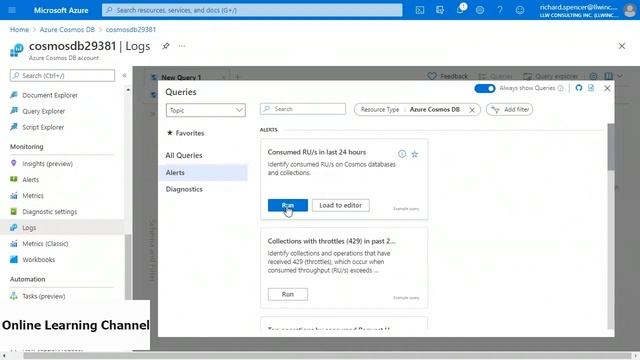Image resolution: width=640 pixels, height=360 pixels.
Task: Click the Consumed RU/s in last 24 hours title
Action: click(x=317, y=152)
